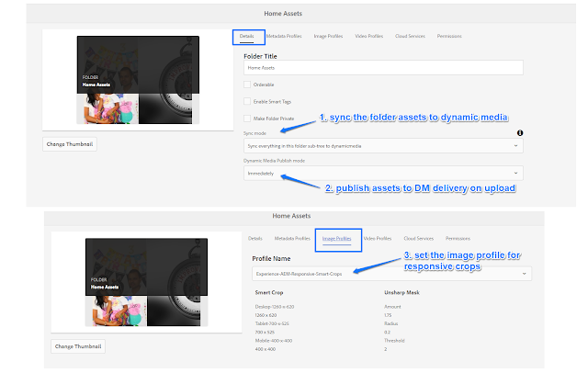Click the Smart Crop heading
The image size is (588, 373).
coord(269,292)
